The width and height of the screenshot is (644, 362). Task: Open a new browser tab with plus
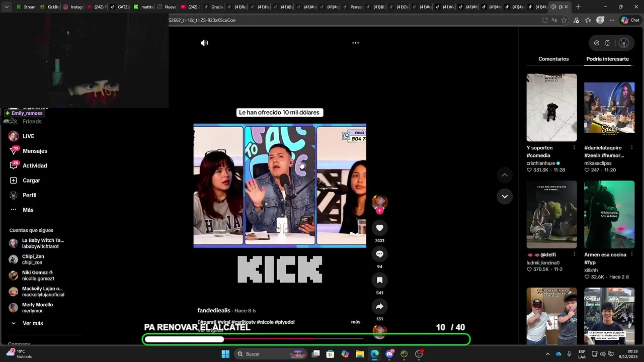pos(578,7)
